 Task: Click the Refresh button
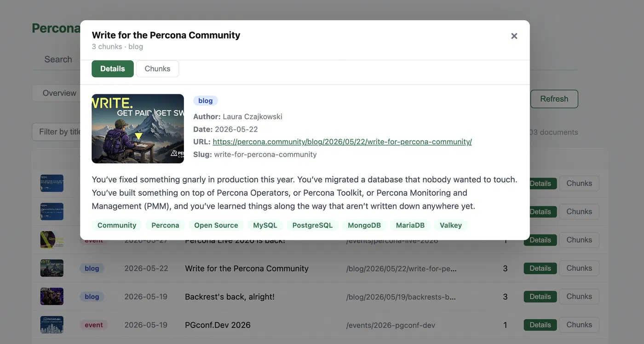pyautogui.click(x=554, y=99)
